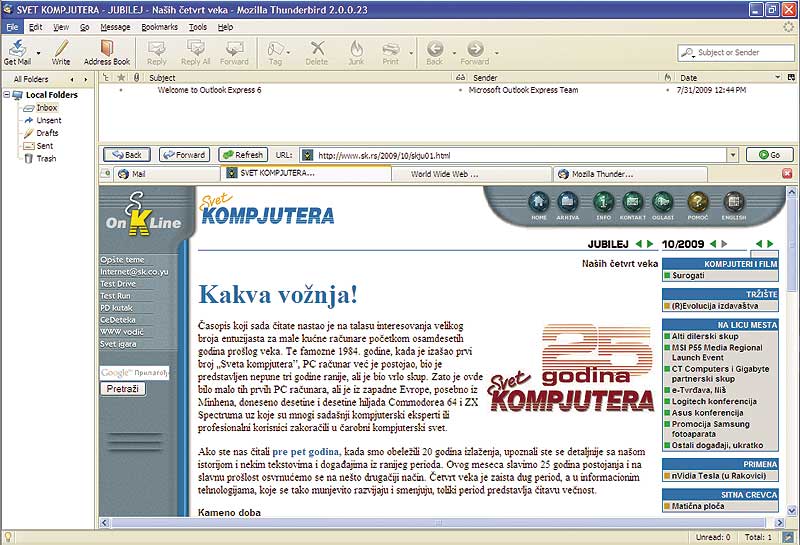Screen dimensions: 800x545
Task: Click the Print toolbar icon
Action: point(391,48)
